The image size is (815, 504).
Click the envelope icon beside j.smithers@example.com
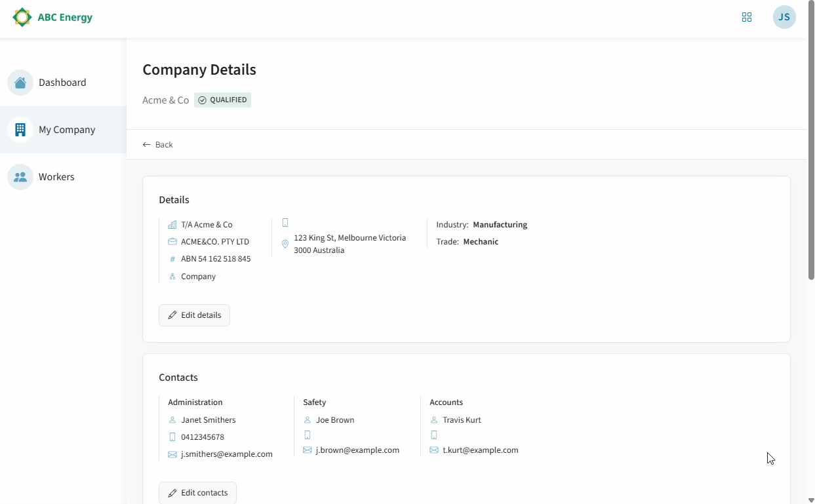(x=172, y=454)
